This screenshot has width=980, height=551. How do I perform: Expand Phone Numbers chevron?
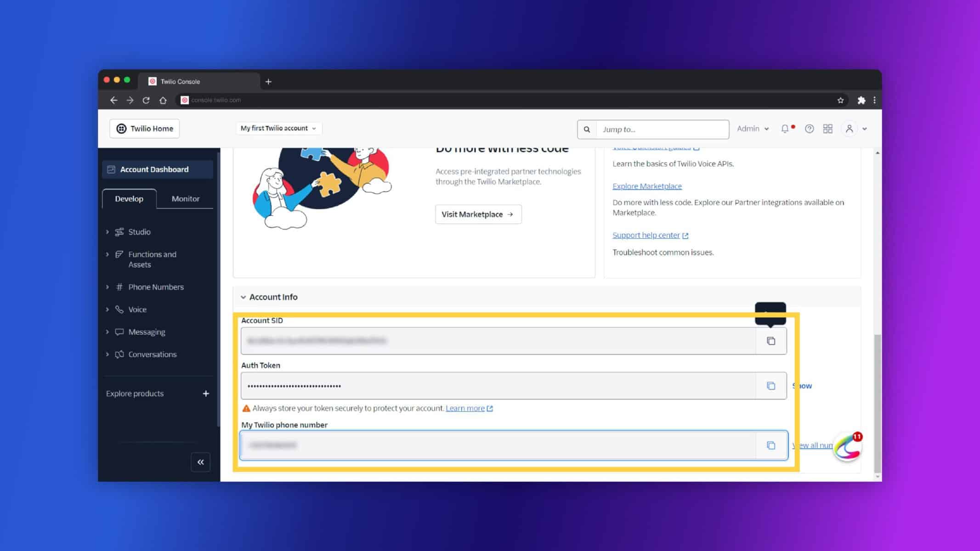pos(108,287)
